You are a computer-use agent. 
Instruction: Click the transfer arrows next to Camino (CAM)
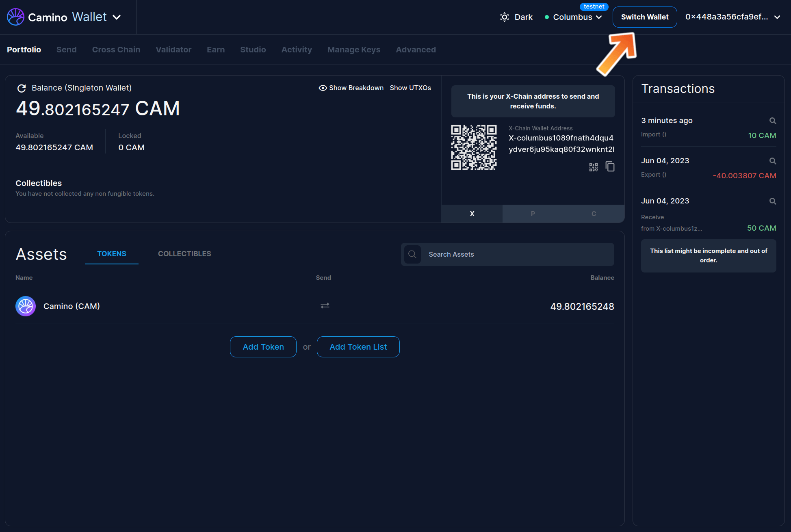pos(325,306)
